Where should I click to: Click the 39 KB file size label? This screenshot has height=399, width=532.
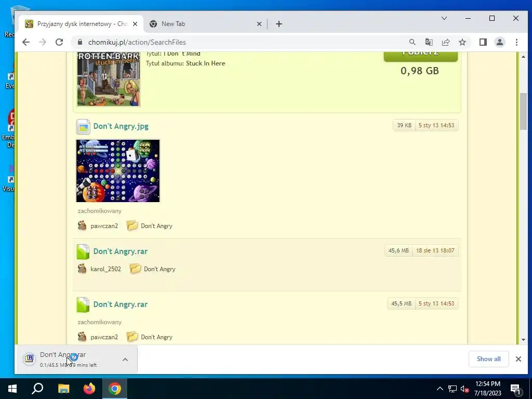click(x=404, y=125)
